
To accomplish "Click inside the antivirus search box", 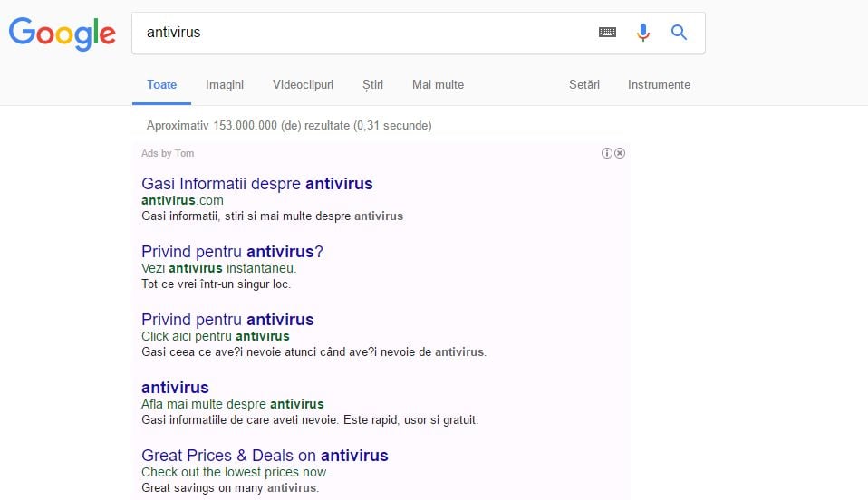I will [x=362, y=33].
